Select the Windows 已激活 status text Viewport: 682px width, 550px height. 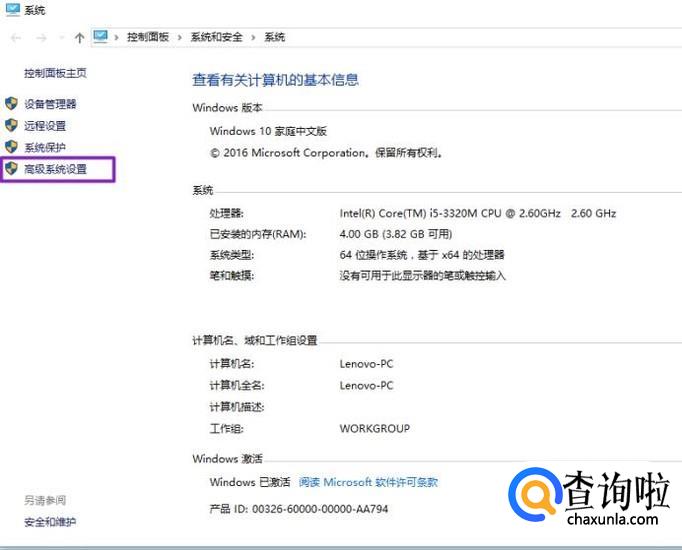(x=250, y=482)
